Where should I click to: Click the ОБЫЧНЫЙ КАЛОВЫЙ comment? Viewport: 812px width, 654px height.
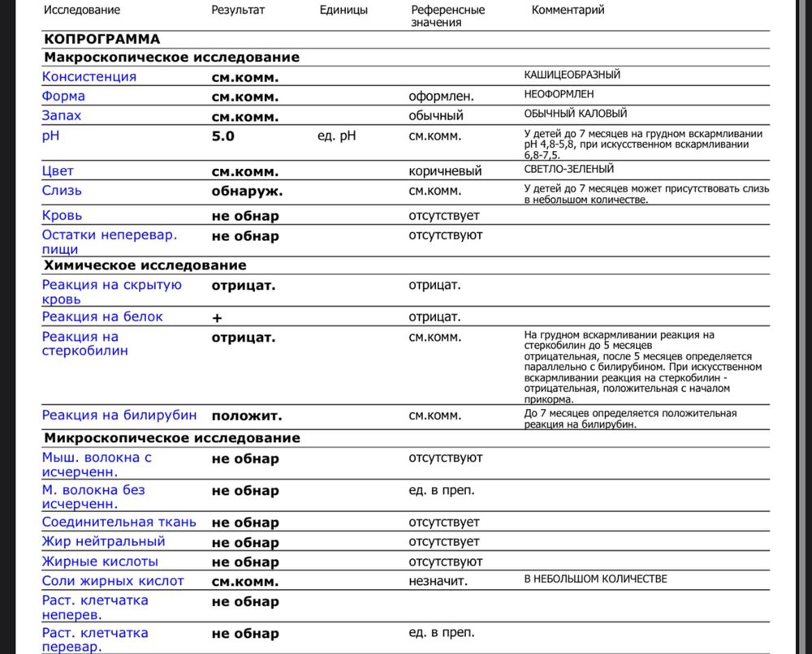(576, 114)
